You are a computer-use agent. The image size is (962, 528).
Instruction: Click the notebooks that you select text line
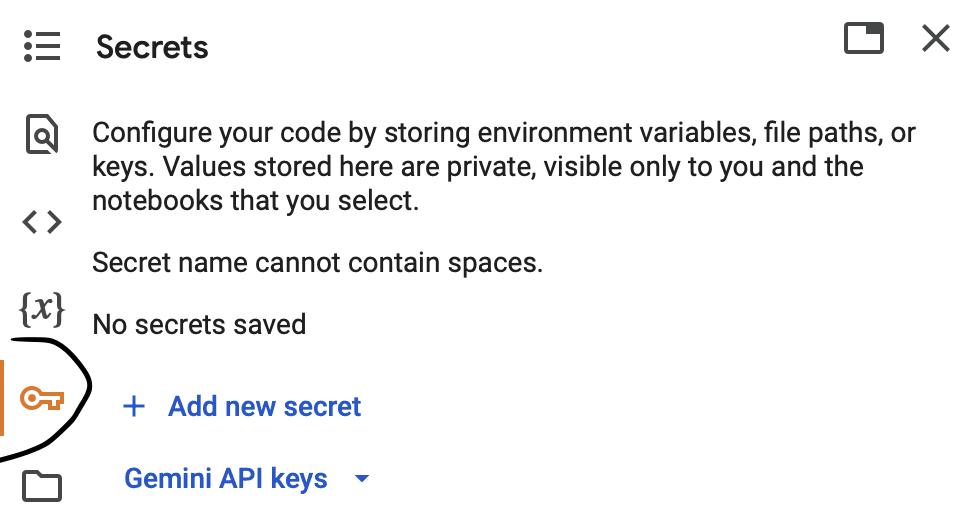pos(255,201)
